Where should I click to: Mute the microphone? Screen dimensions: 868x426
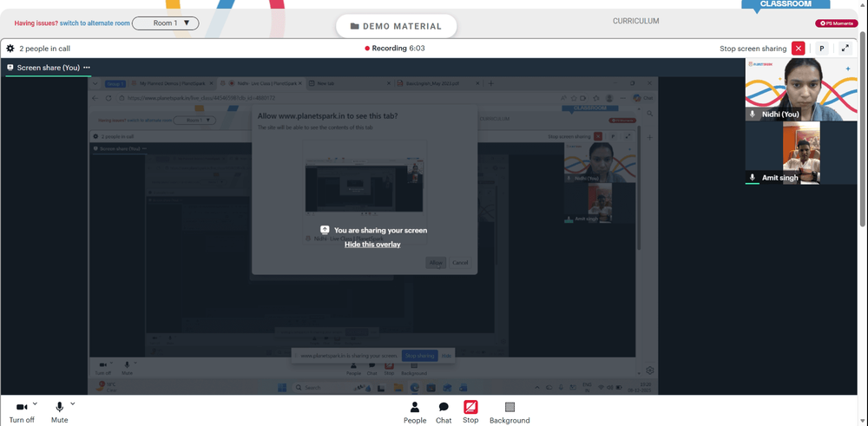pyautogui.click(x=59, y=412)
